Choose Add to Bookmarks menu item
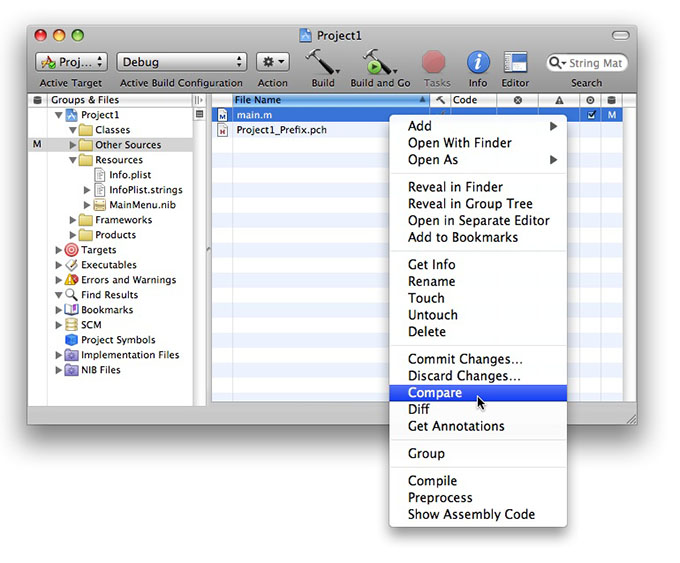The width and height of the screenshot is (680, 563). (x=478, y=237)
